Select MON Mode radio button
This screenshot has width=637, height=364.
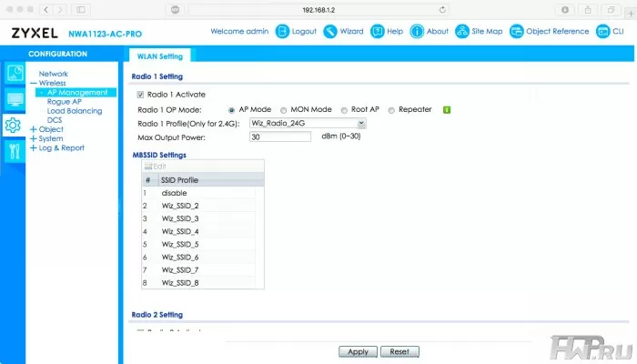point(283,110)
